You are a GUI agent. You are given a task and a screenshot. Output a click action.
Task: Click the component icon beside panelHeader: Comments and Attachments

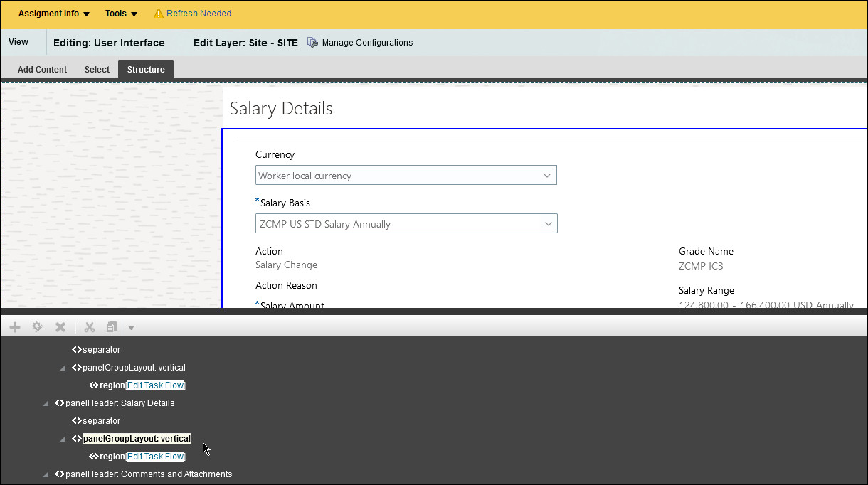(60, 474)
